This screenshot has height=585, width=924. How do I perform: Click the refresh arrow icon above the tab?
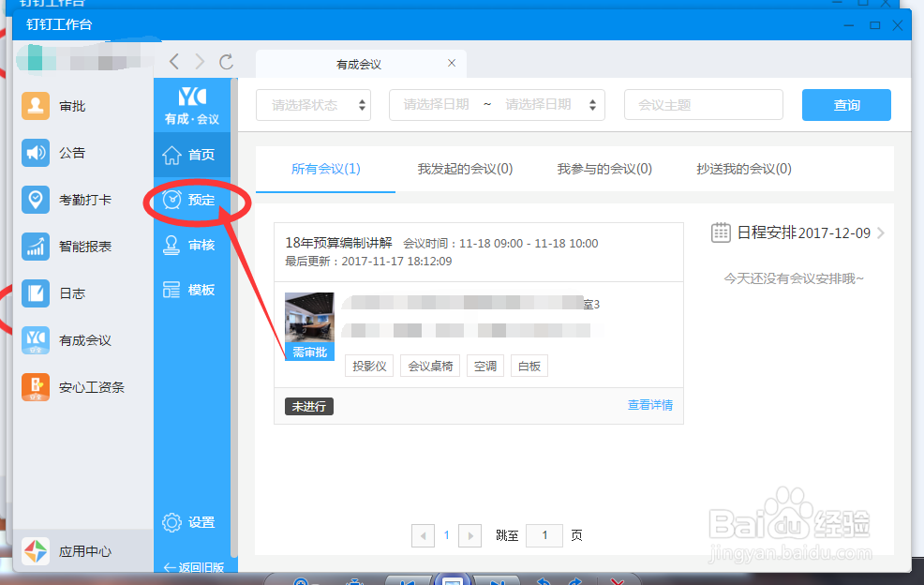[227, 62]
